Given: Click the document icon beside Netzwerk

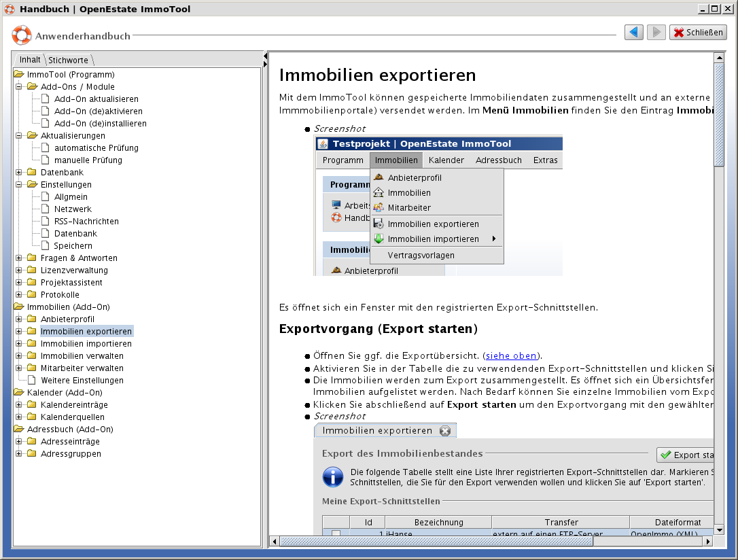Looking at the screenshot, I should pyautogui.click(x=46, y=209).
